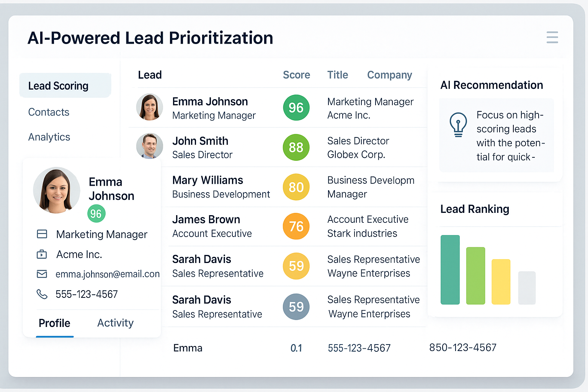Click the emma.johnson email address link

(107, 274)
